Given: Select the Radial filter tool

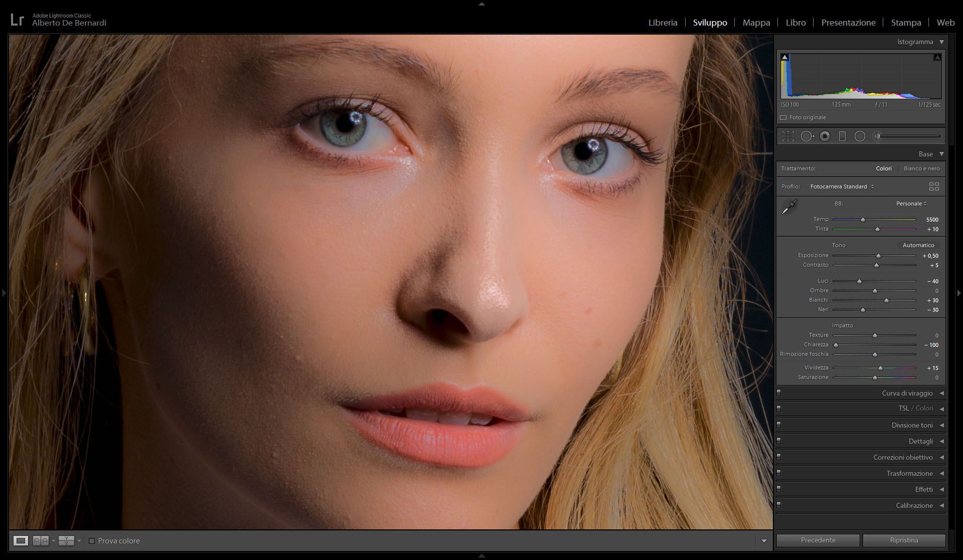Looking at the screenshot, I should tap(860, 136).
